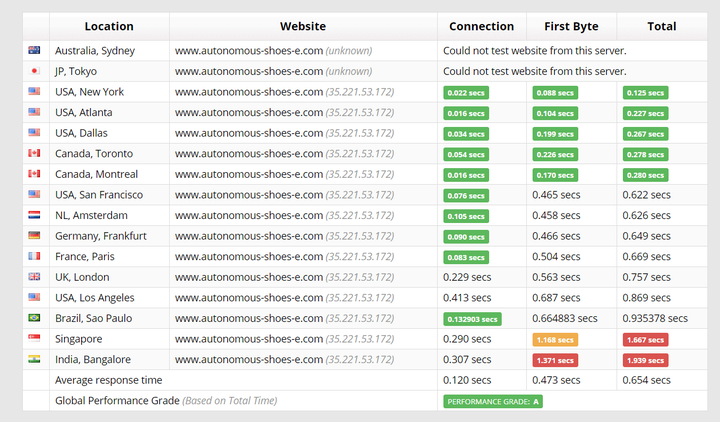Screen dimensions: 720x422
Task: Click Toronto's 0.226 secs first byte badge
Action: 555,154
